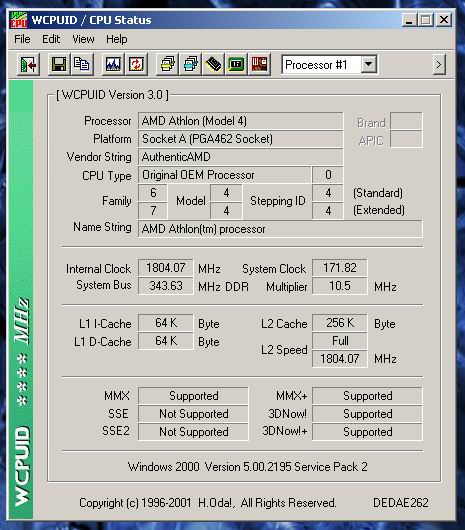Image resolution: width=465 pixels, height=530 pixels.
Task: Open the real-time clock graph icon
Action: point(113,64)
